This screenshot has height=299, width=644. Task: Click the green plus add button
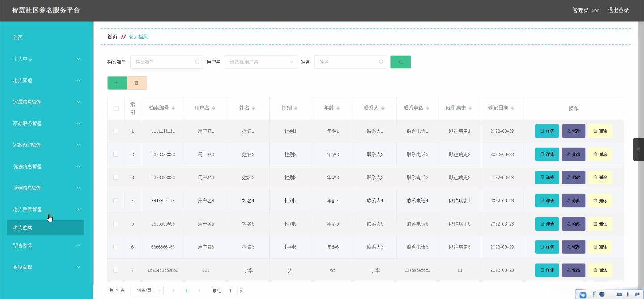(x=117, y=83)
